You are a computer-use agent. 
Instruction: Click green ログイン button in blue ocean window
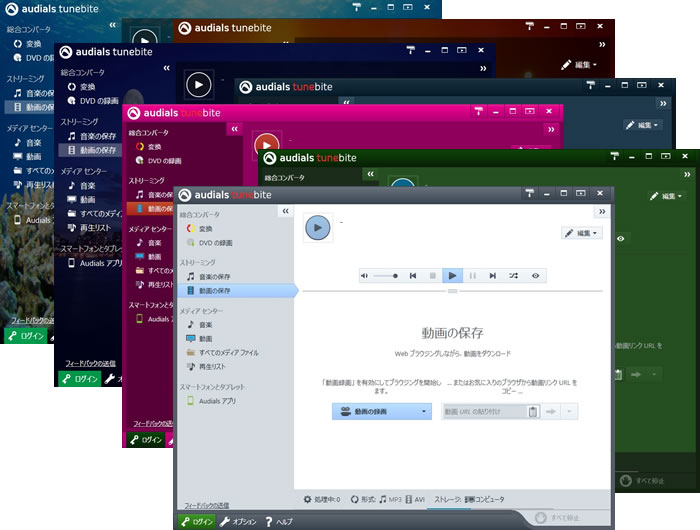[x=25, y=336]
